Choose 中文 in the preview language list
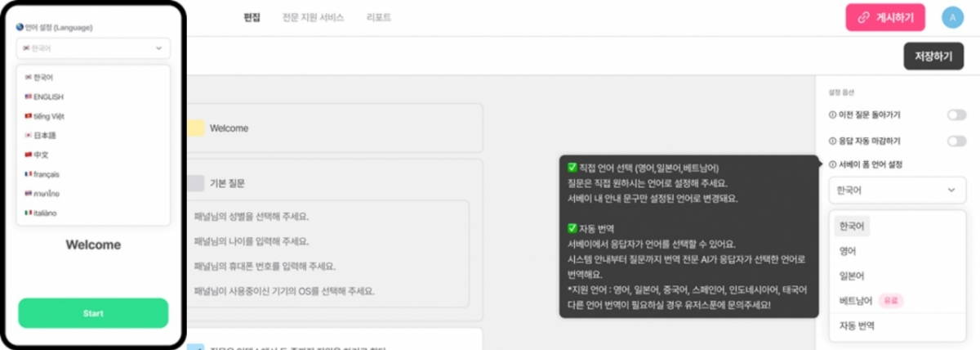The height and width of the screenshot is (350, 980). tap(93, 155)
